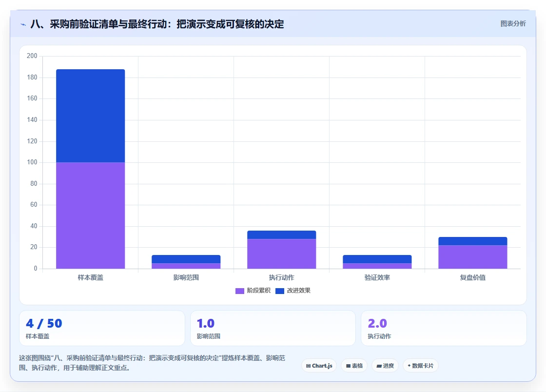Toggle the 改进效果 legend entry
The image size is (546, 392).
[293, 291]
